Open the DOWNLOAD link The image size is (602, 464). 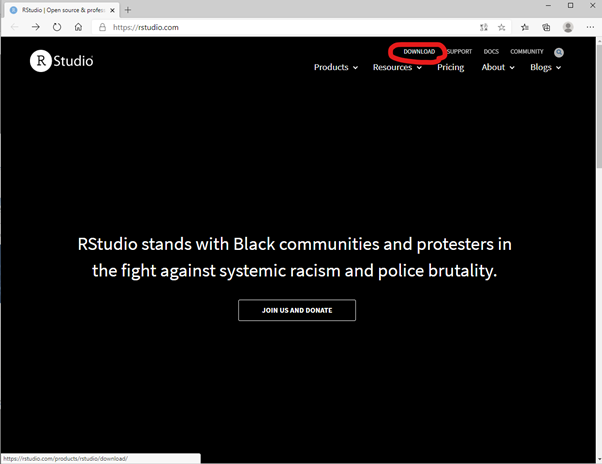419,52
